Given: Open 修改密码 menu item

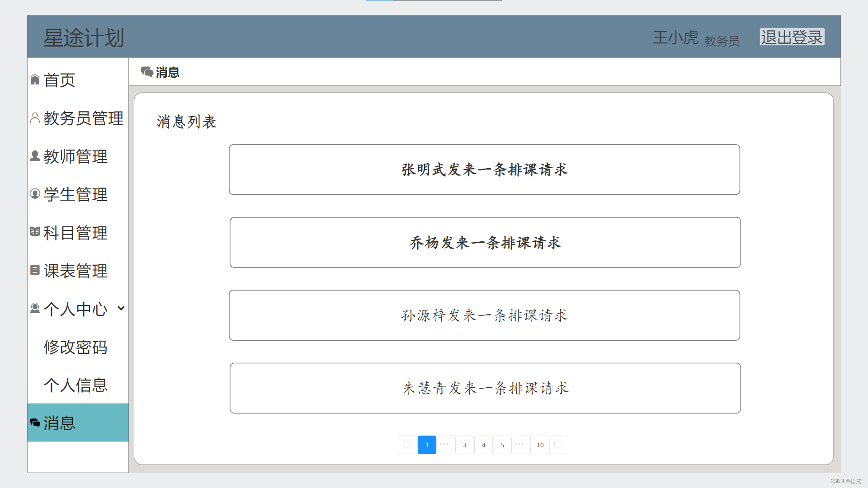Looking at the screenshot, I should [x=75, y=347].
